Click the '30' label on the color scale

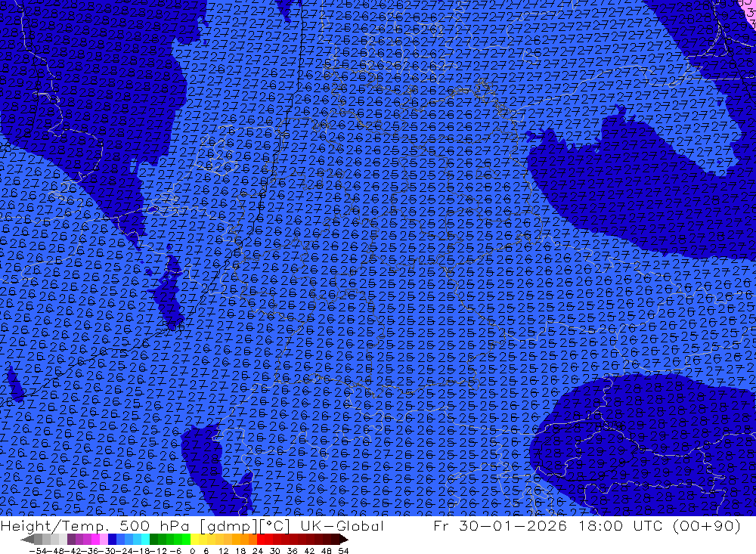(x=275, y=551)
